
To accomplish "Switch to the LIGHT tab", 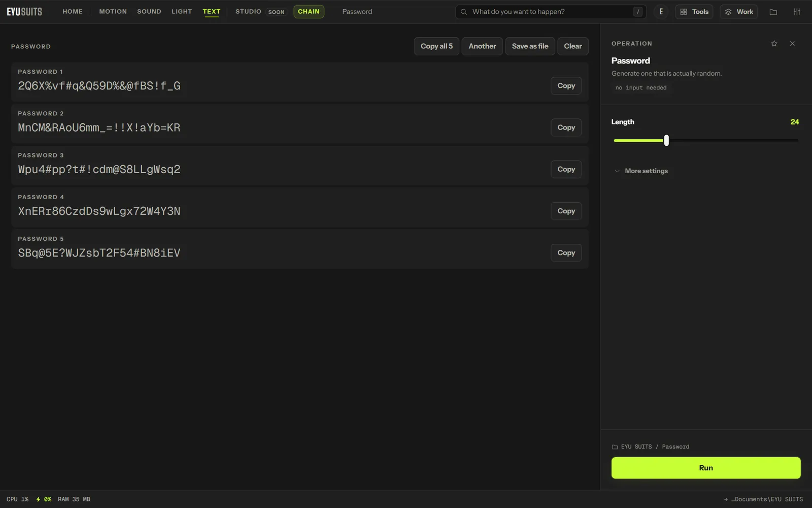I will (182, 12).
